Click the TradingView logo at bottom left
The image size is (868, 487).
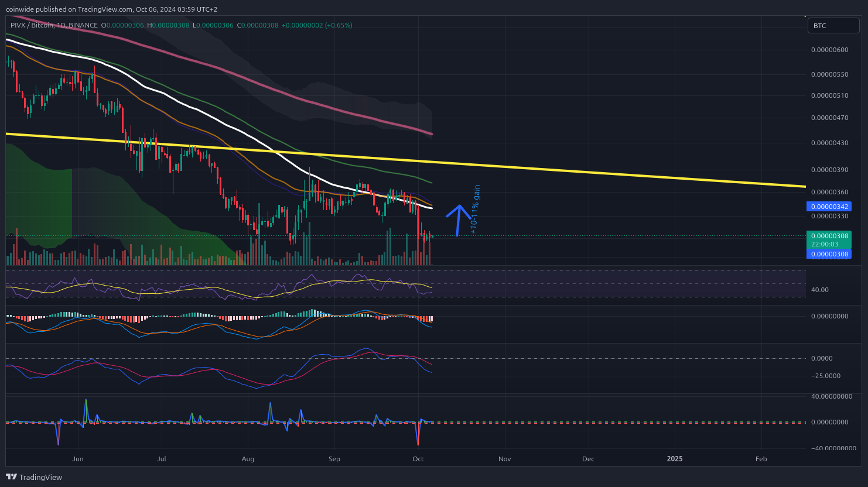pyautogui.click(x=34, y=477)
